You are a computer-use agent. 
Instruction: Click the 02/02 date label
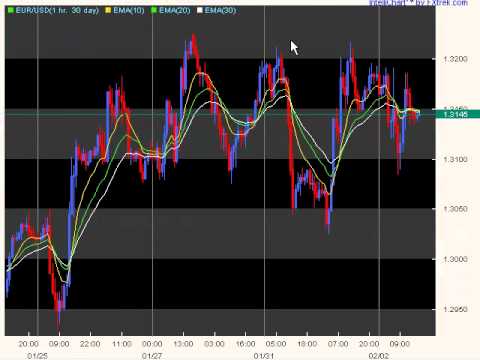(x=379, y=356)
